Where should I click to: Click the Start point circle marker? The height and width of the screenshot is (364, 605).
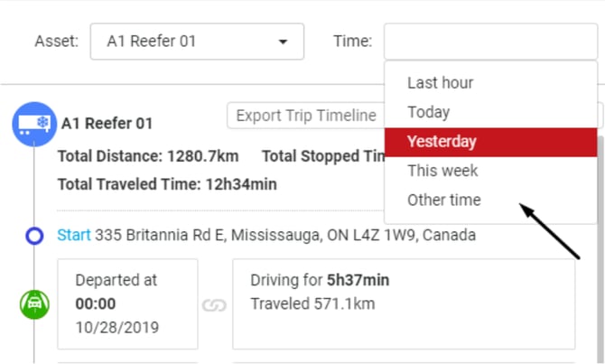34,236
